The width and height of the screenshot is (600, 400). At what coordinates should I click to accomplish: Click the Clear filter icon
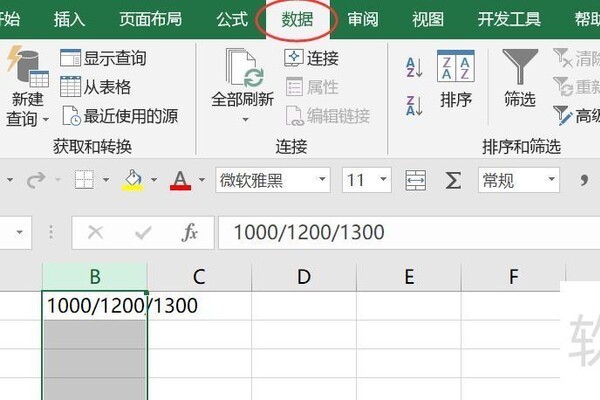563,58
